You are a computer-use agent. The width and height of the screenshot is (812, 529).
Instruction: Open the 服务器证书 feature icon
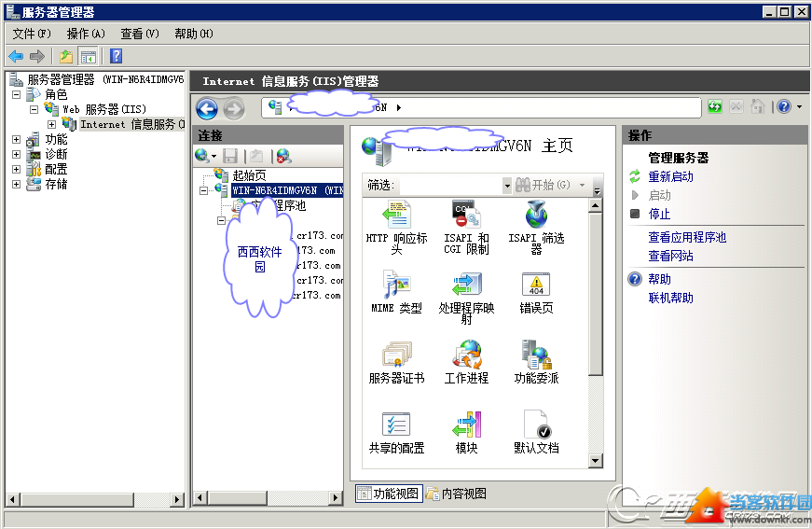(397, 355)
